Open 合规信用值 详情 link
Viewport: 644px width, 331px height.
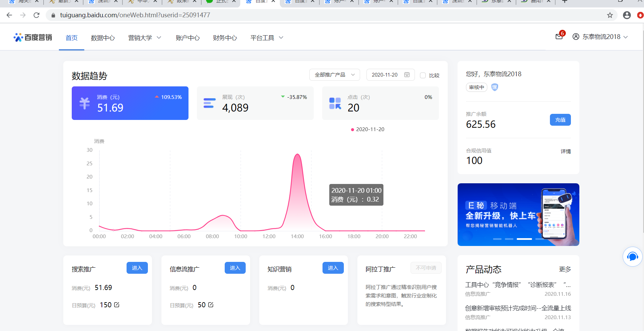click(x=565, y=151)
